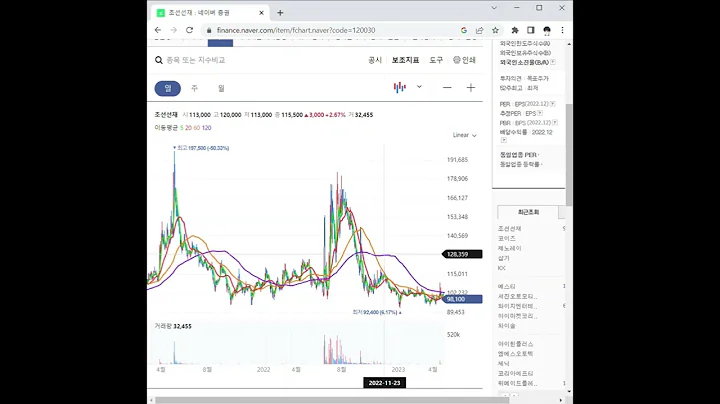Open 엠에스오토텍 in the sidebar list
The image size is (720, 404).
click(515, 354)
